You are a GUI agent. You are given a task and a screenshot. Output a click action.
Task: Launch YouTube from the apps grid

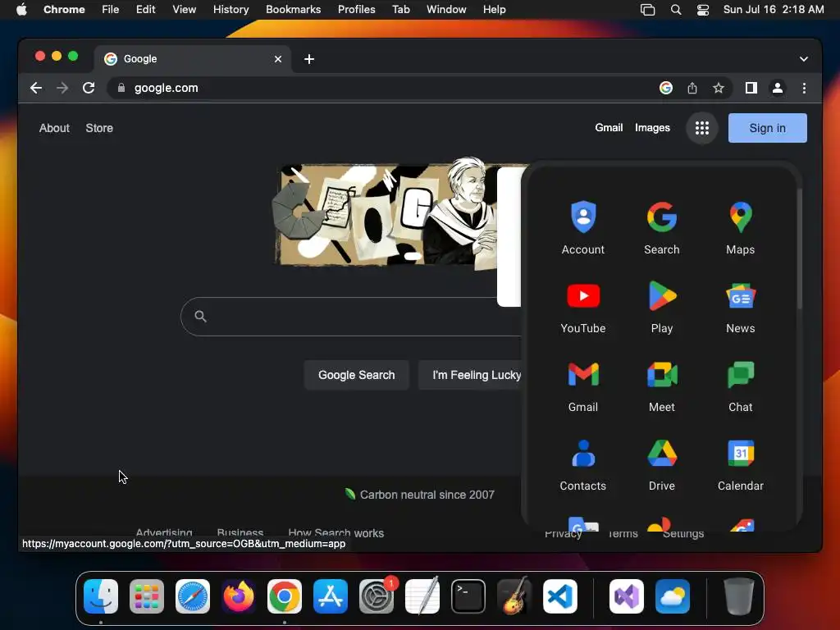click(x=583, y=307)
